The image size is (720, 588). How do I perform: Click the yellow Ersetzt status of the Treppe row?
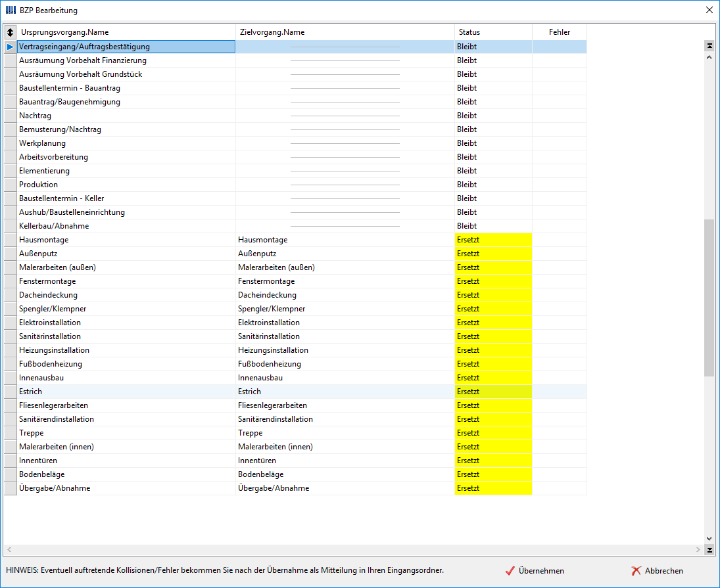(x=494, y=433)
